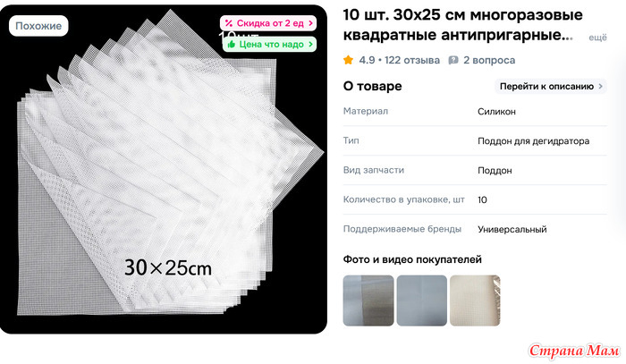Viewport: 626px width, 364px height.
Task: Click the thumbs-up icon on price badge
Action: [231, 45]
